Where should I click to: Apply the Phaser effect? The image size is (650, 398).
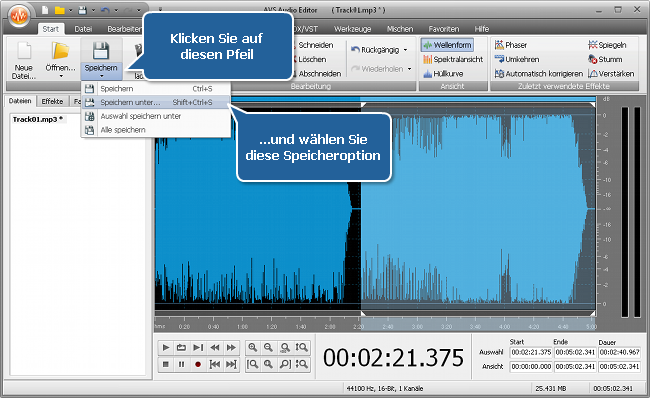(511, 45)
